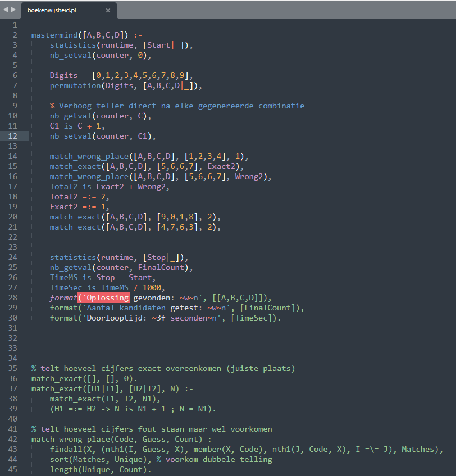
Task: Click line number 45 in the gutter
Action: pyautogui.click(x=13, y=469)
